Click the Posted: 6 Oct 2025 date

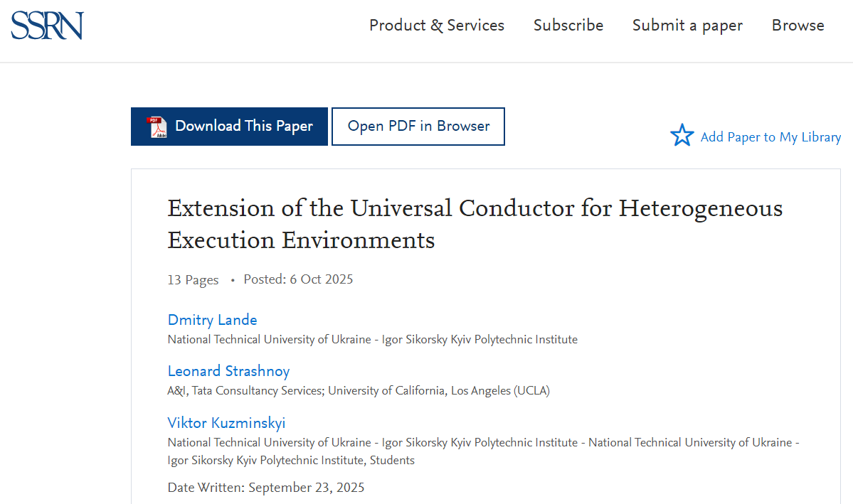[x=298, y=279]
